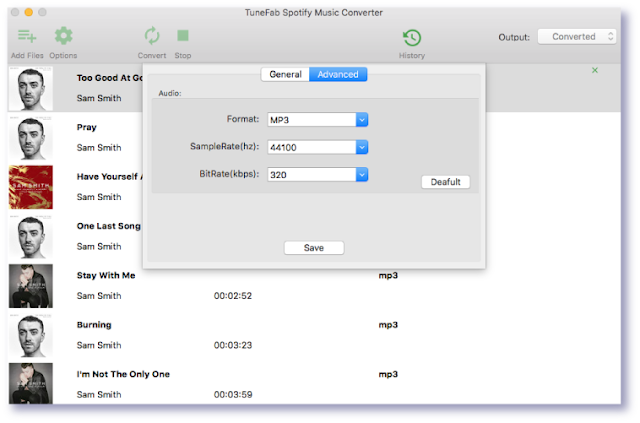Start conversion with the Convert icon
This screenshot has height=423, width=640.
point(152,36)
